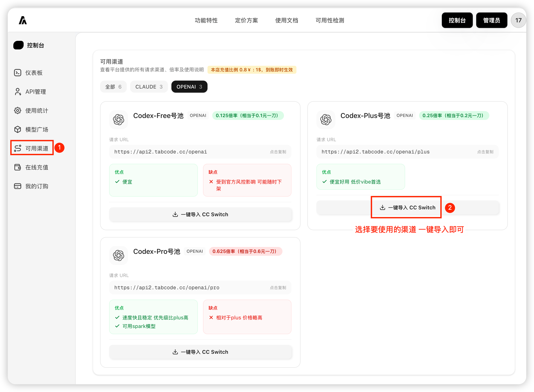Copy the Codex-Plus request URL via 点击复制
Screen dimensions: 534x392
pyautogui.click(x=485, y=152)
